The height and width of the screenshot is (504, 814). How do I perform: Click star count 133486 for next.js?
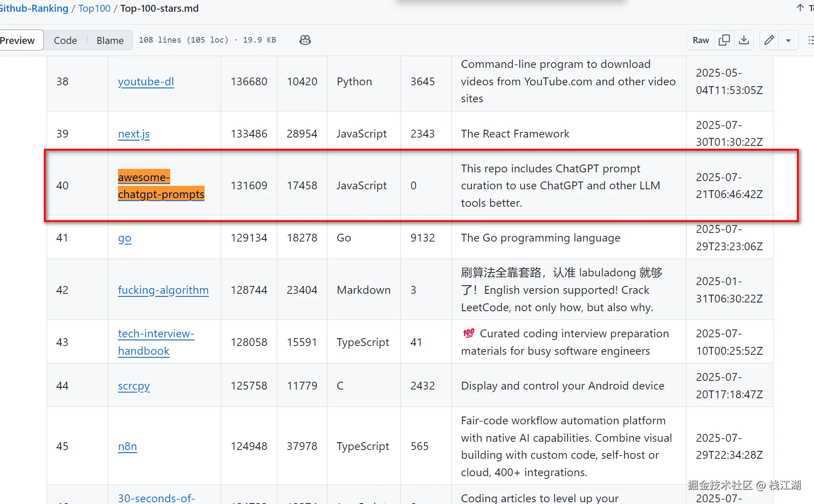tap(249, 134)
